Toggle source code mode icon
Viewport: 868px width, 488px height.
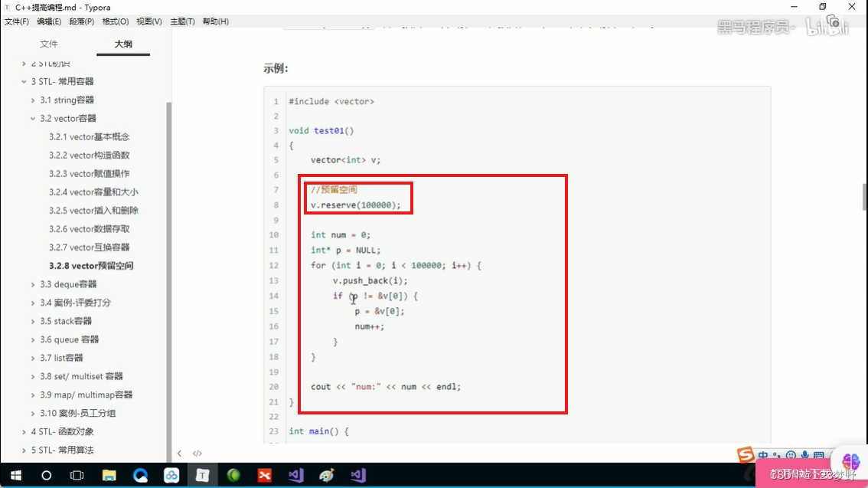coord(197,453)
